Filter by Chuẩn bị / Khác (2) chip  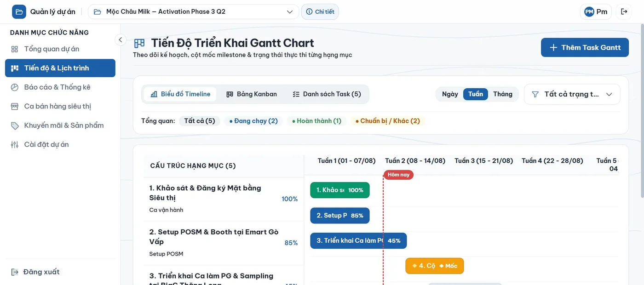[388, 121]
